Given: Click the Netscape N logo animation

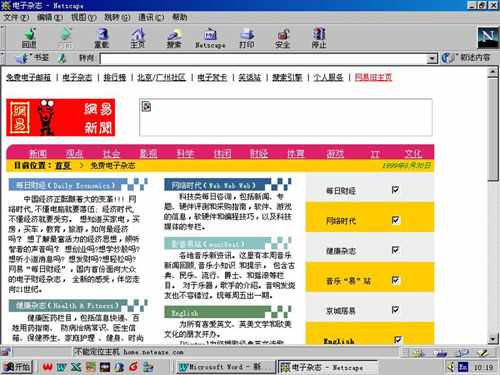Looking at the screenshot, I should 488,38.
